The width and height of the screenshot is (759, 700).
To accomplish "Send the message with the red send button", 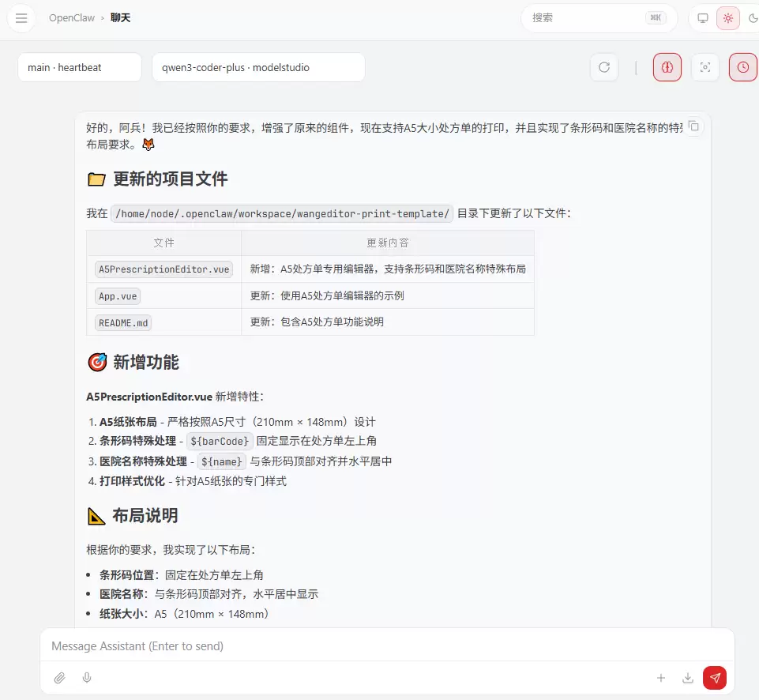I will click(x=715, y=678).
